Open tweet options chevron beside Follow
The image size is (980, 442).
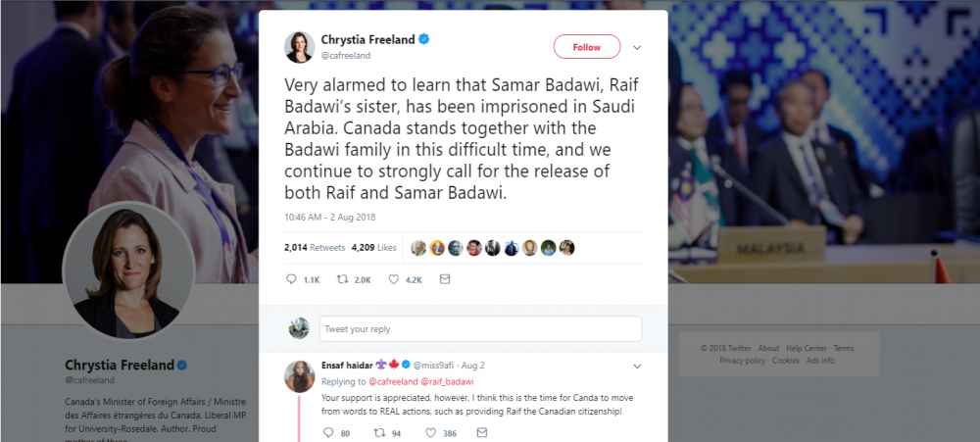(x=637, y=47)
